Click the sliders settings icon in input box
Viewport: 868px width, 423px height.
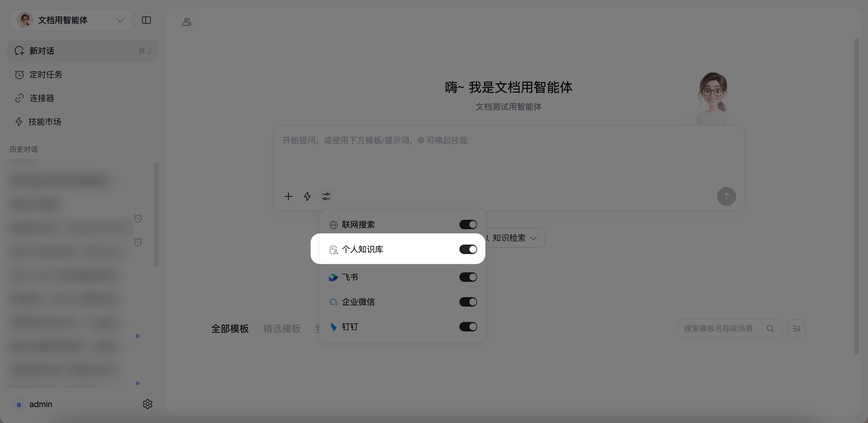click(x=326, y=196)
